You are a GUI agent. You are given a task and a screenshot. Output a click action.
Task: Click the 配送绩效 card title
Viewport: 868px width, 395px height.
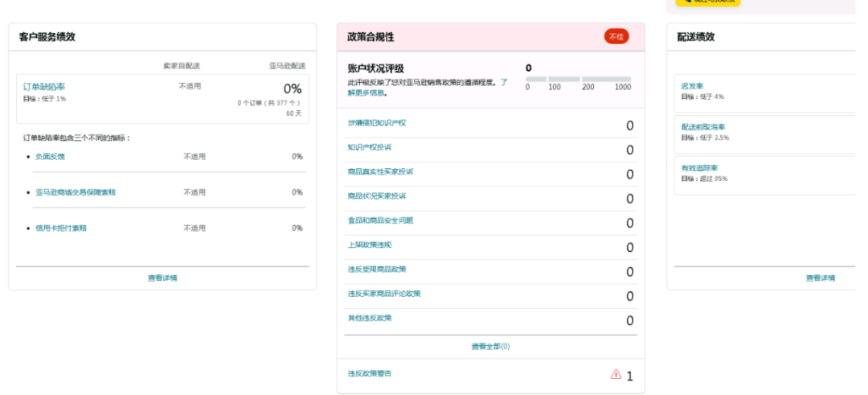point(695,37)
